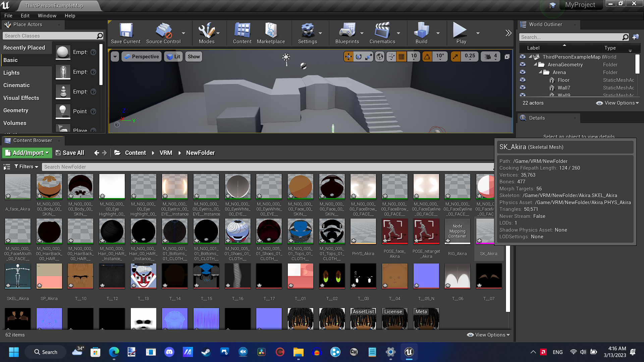644x362 pixels.
Task: Open the Lit view mode dropdown
Action: (173, 57)
